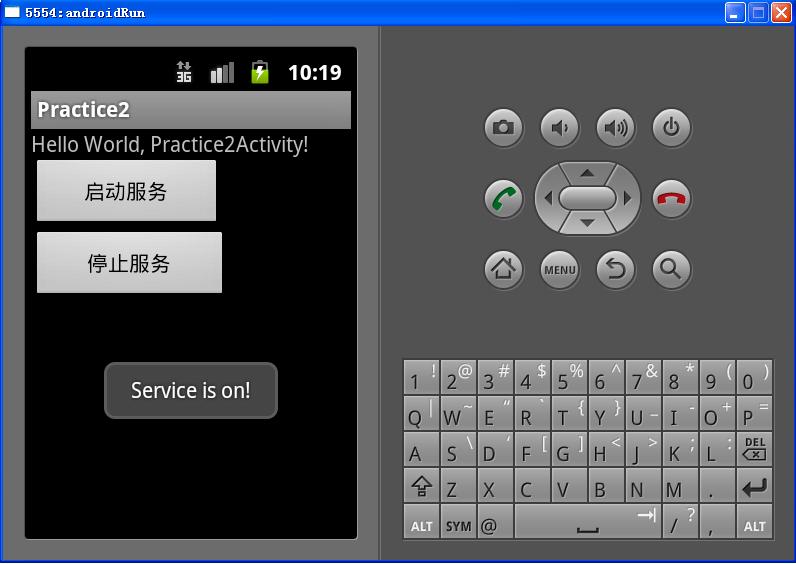Click the D-pad right arrow

627,198
